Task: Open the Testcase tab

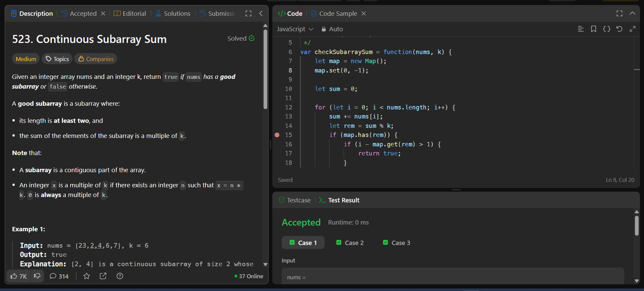Action: [294, 200]
